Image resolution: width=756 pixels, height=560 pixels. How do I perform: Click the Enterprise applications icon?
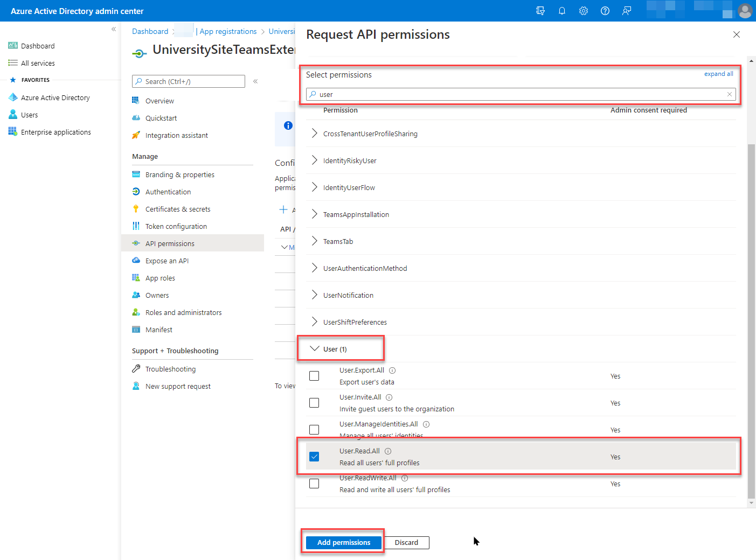[13, 132]
